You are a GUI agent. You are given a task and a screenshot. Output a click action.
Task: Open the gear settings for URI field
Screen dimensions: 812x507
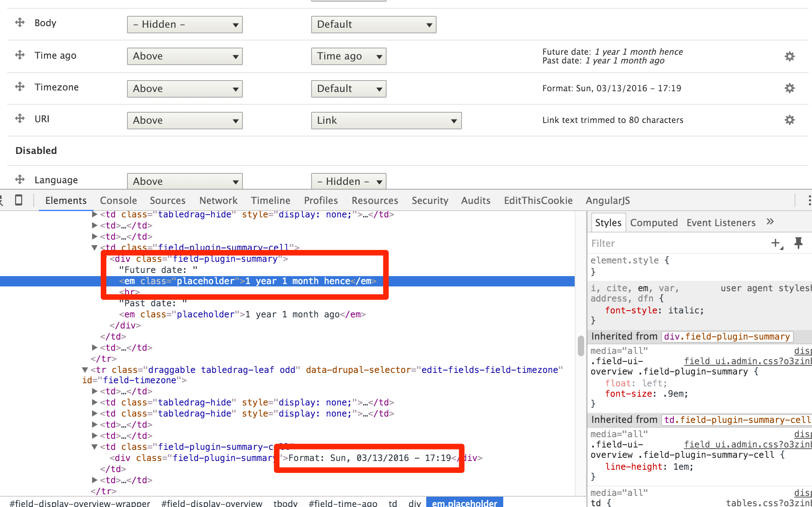pos(789,120)
